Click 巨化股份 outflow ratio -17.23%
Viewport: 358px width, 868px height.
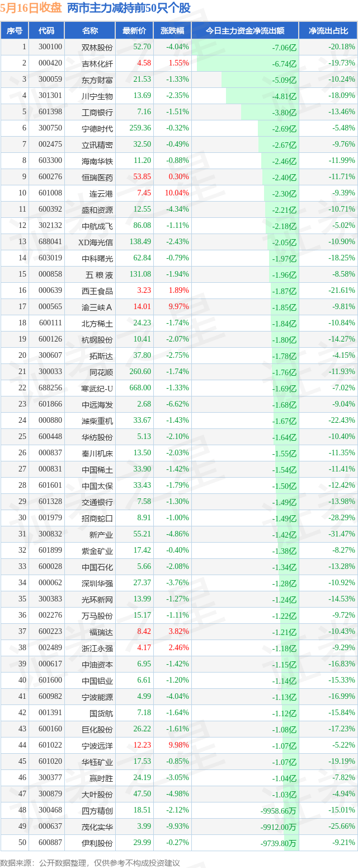[342, 729]
